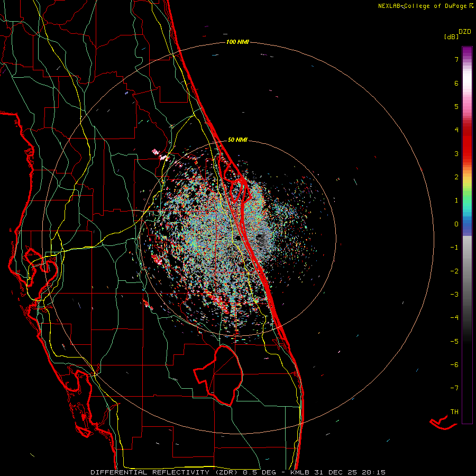Click the "TH" threshold label on legend
Screen dimensions: 476x476
click(454, 412)
